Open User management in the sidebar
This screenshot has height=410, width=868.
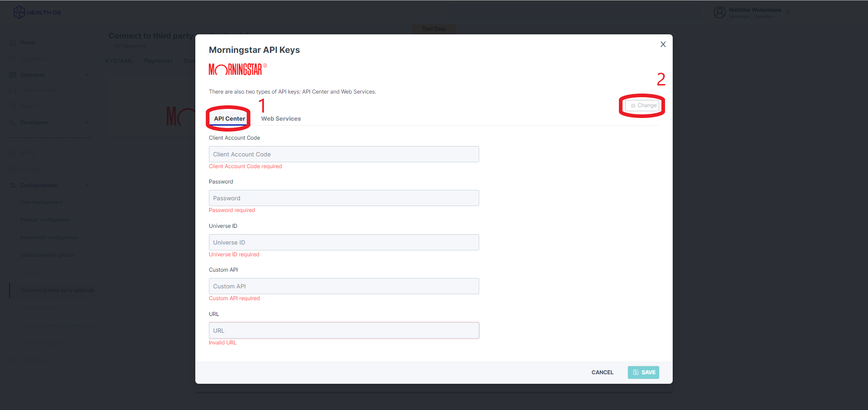click(42, 202)
